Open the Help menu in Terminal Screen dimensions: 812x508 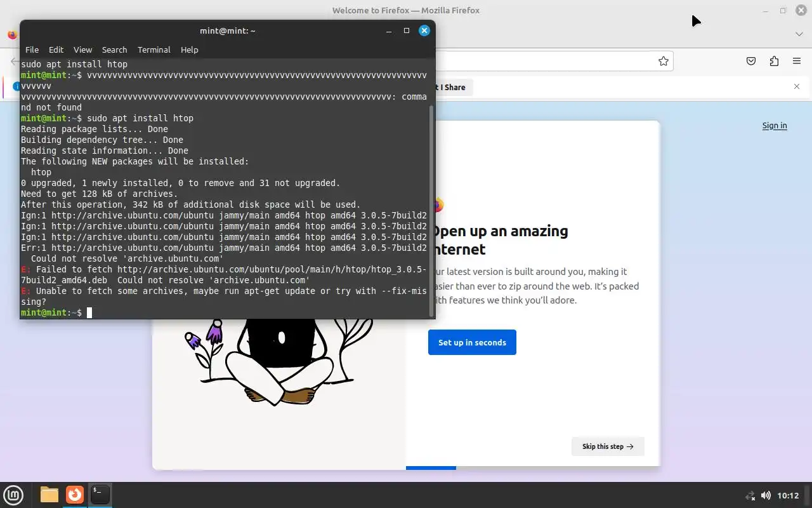(189, 50)
